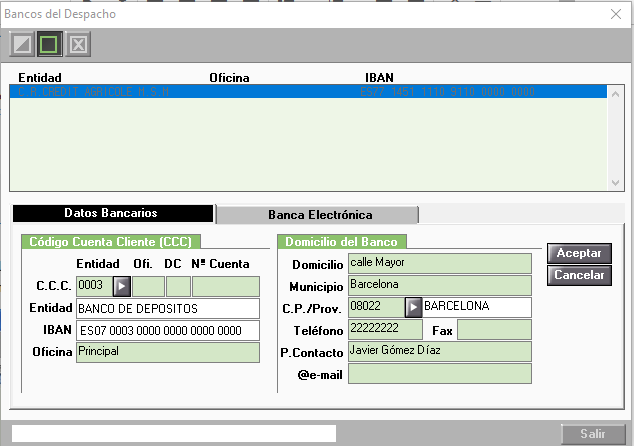Click the province field BARCELONA
The height and width of the screenshot is (446, 634).
point(477,308)
